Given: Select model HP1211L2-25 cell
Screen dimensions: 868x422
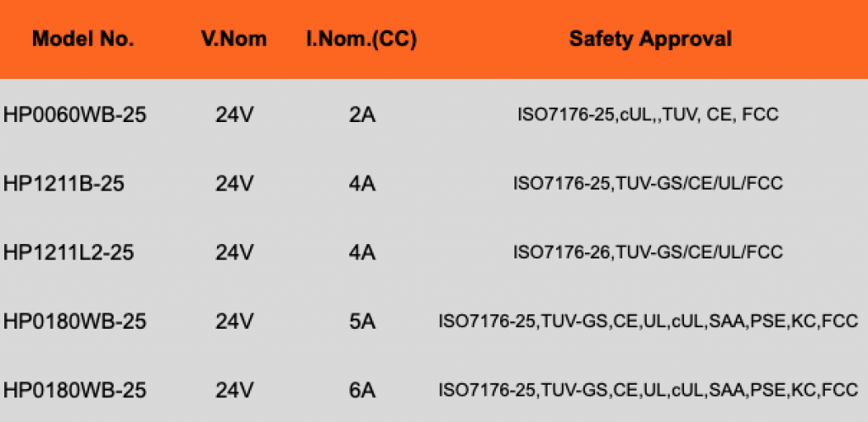Looking at the screenshot, I should tap(69, 253).
